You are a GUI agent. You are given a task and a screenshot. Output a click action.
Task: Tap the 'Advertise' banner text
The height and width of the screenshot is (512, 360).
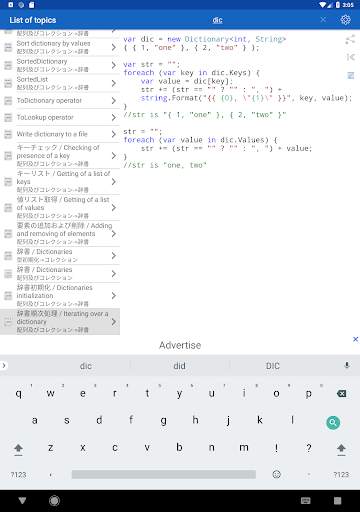pos(180,345)
